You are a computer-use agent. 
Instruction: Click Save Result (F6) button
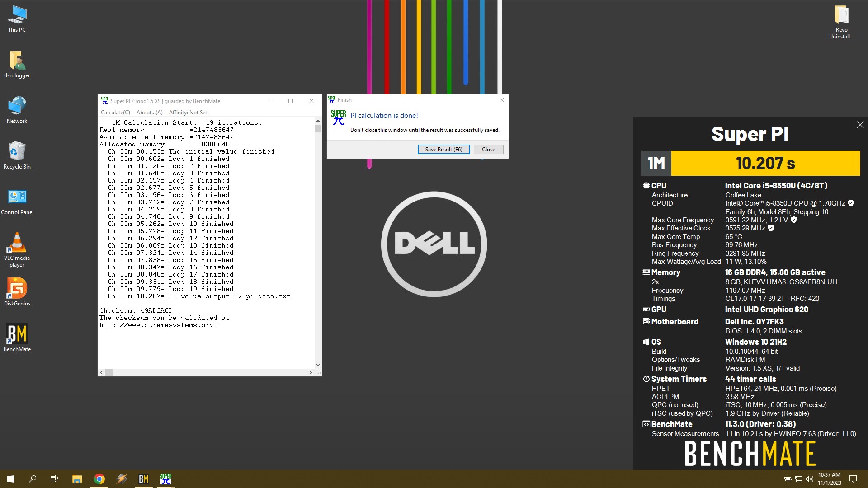coord(443,150)
